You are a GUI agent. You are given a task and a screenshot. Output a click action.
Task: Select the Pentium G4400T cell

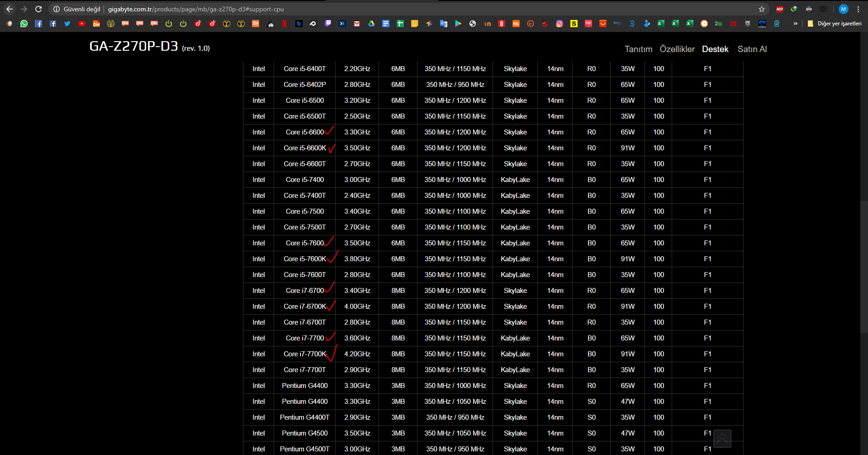tap(305, 417)
